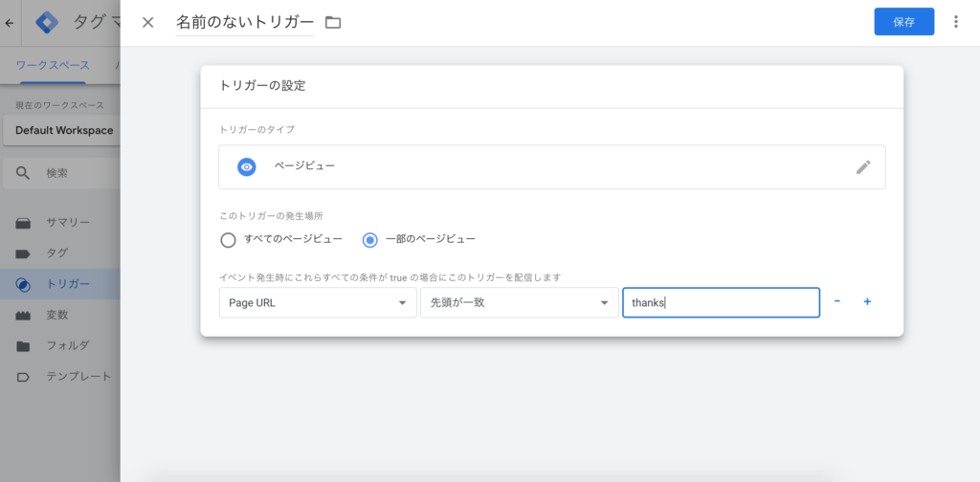Click the Google Tag Manager logo
The height and width of the screenshot is (482, 980).
[49, 22]
